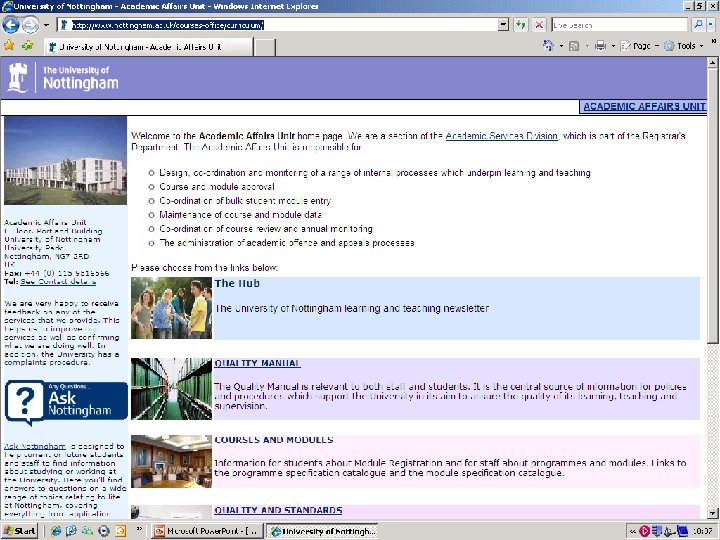Screen dimensions: 720x540
Task: Click the page scrollbar down arrow
Action: click(712, 513)
